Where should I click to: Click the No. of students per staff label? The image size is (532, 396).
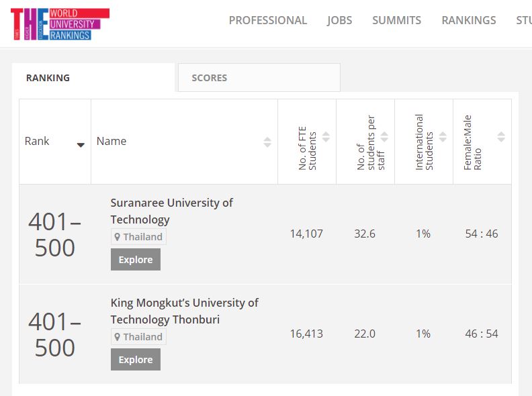click(371, 142)
